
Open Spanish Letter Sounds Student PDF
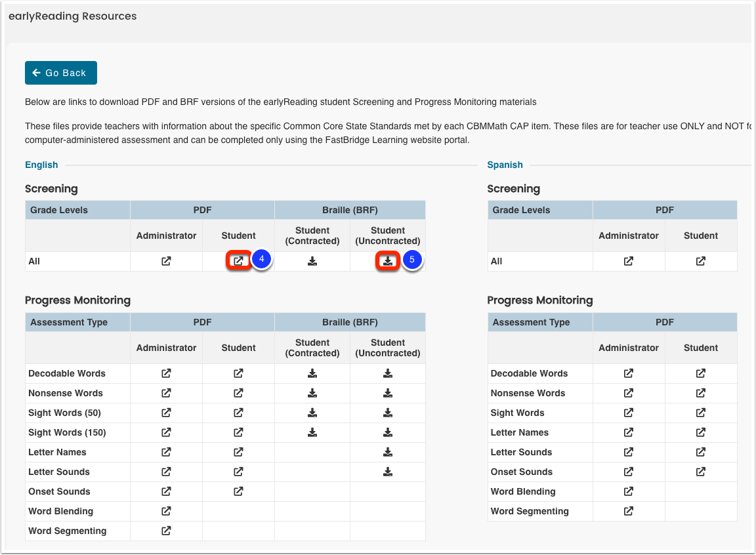(701, 453)
